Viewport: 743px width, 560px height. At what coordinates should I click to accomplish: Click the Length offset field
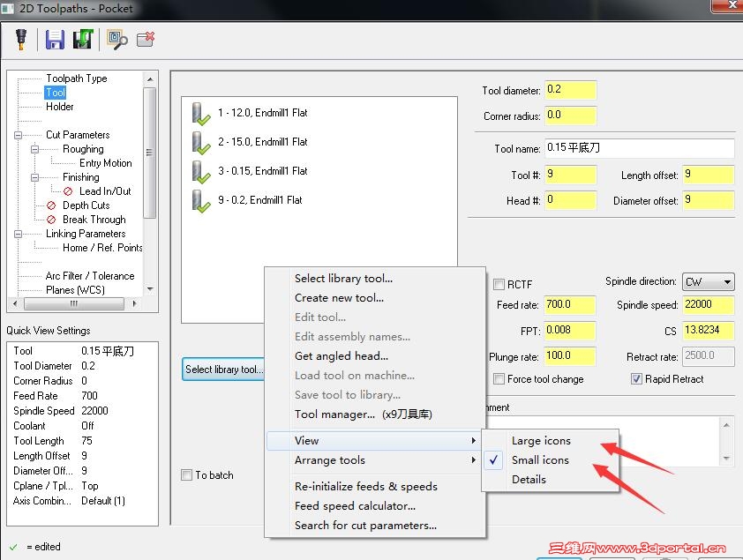point(709,175)
